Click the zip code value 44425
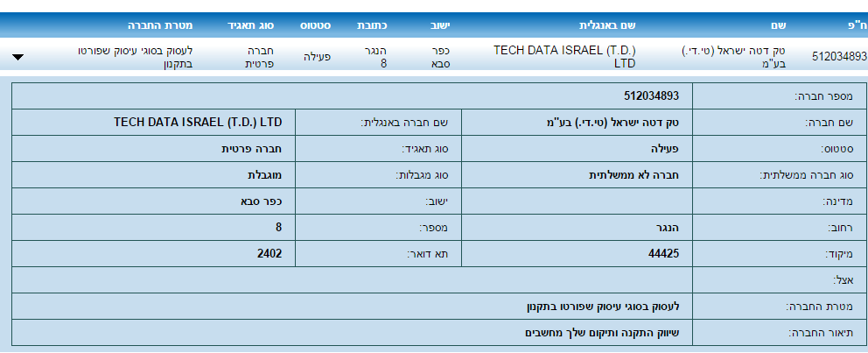Viewport: 868px width, 353px height. 663,253
